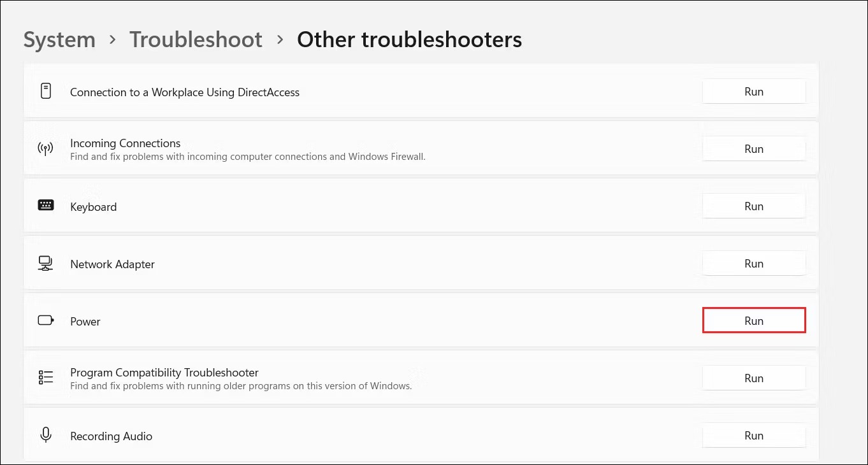Select the Other troubleshooters breadcrumb title

[x=409, y=39]
